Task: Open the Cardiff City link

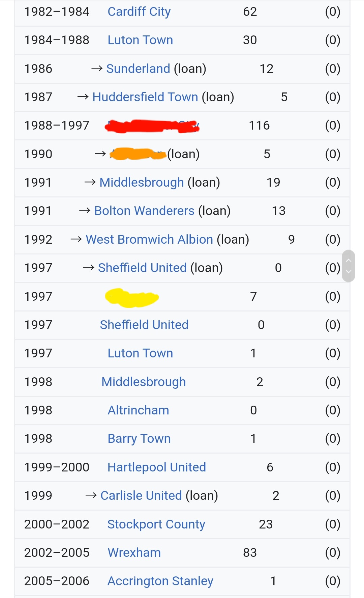Action: pyautogui.click(x=139, y=12)
